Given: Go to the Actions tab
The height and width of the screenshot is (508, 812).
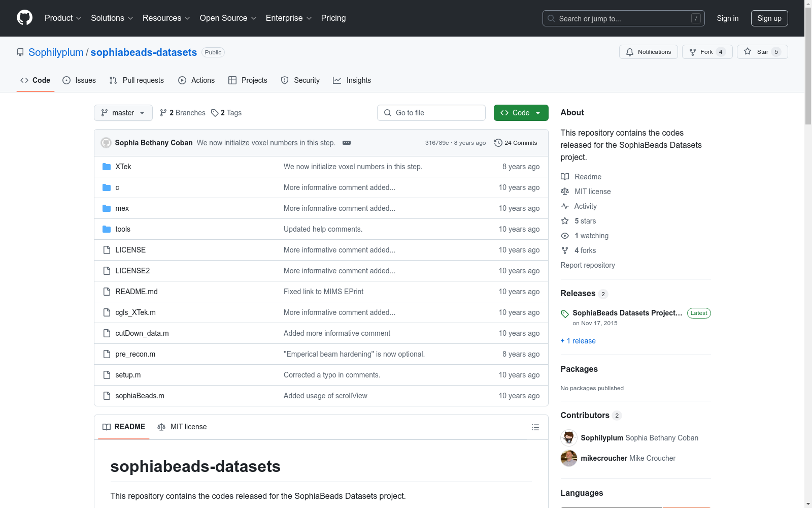Looking at the screenshot, I should point(196,80).
